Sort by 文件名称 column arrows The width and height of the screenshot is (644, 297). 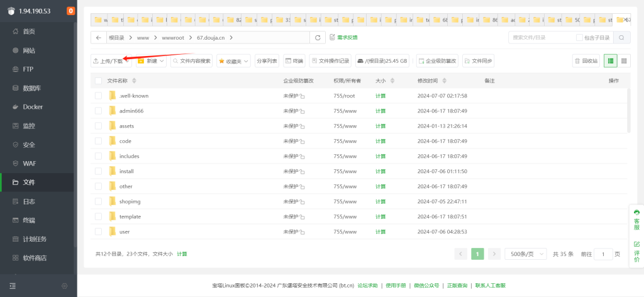click(x=134, y=81)
